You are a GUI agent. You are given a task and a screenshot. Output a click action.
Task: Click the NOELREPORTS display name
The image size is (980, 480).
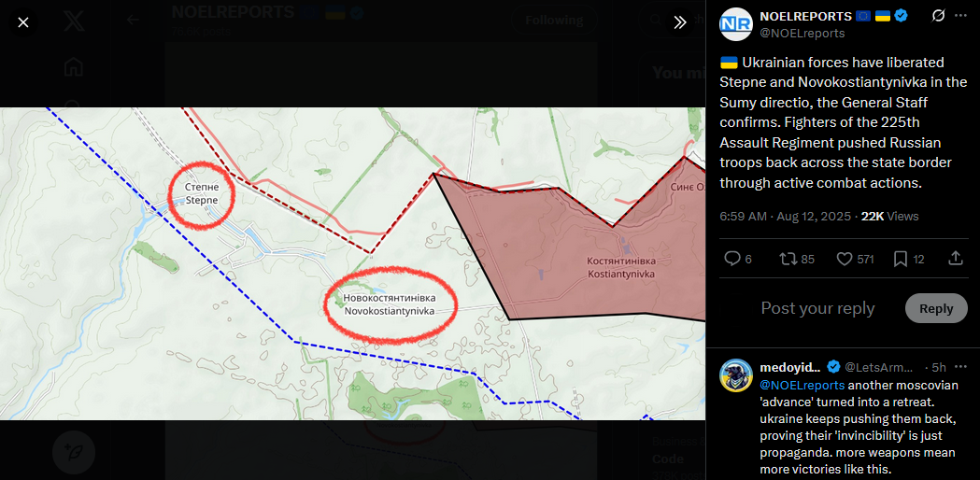coord(805,16)
